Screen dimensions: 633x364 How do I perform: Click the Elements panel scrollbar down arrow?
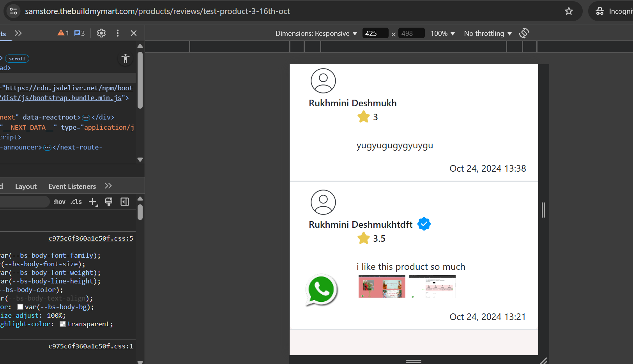(140, 160)
